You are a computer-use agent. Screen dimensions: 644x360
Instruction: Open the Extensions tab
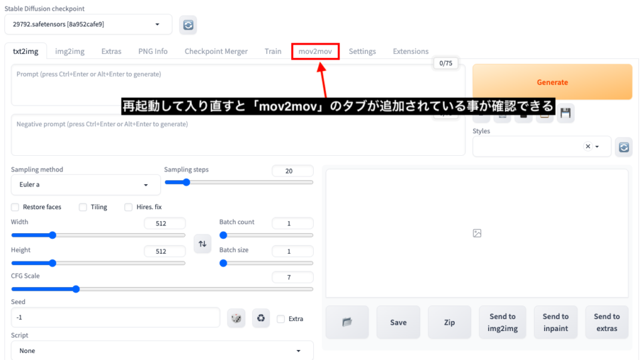(x=411, y=52)
